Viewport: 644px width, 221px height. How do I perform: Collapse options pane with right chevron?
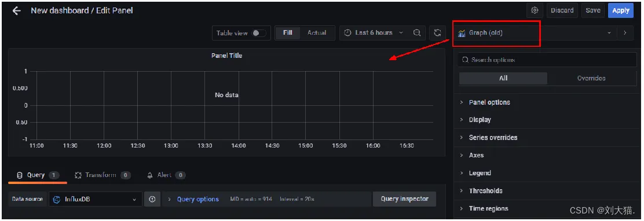click(x=625, y=33)
